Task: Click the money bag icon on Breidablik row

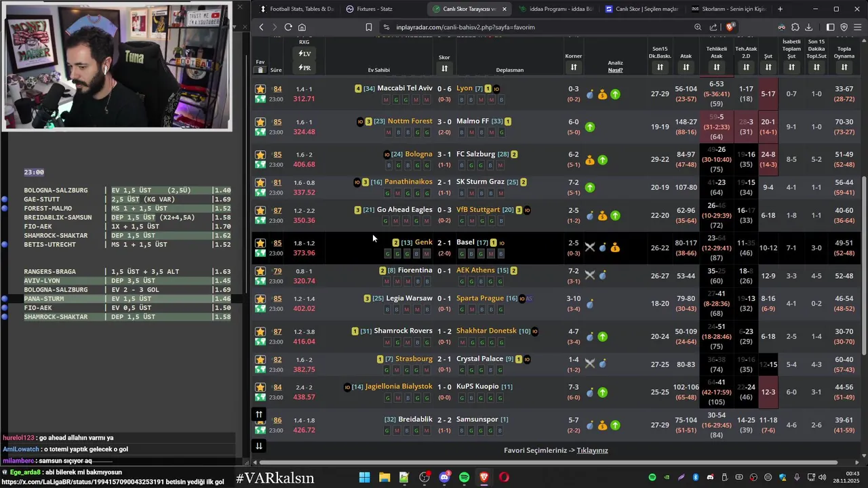Action: (603, 425)
